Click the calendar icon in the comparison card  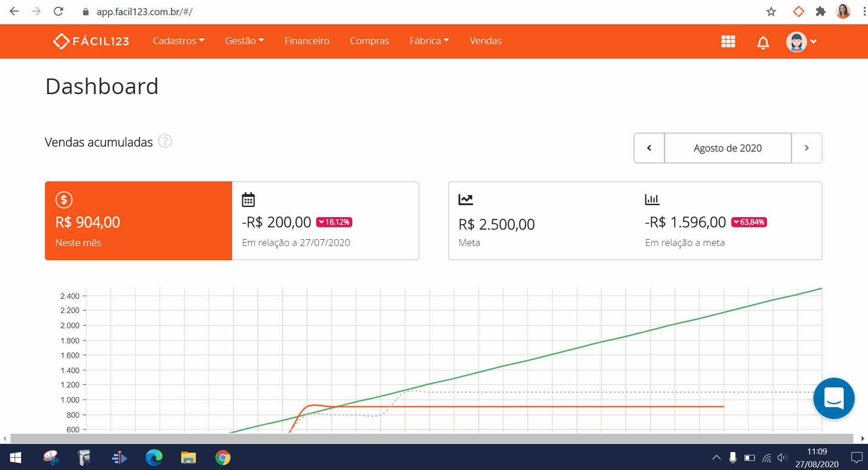coord(248,200)
